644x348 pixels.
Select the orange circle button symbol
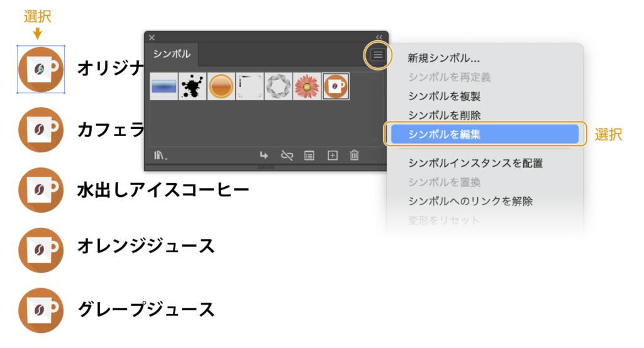(221, 86)
